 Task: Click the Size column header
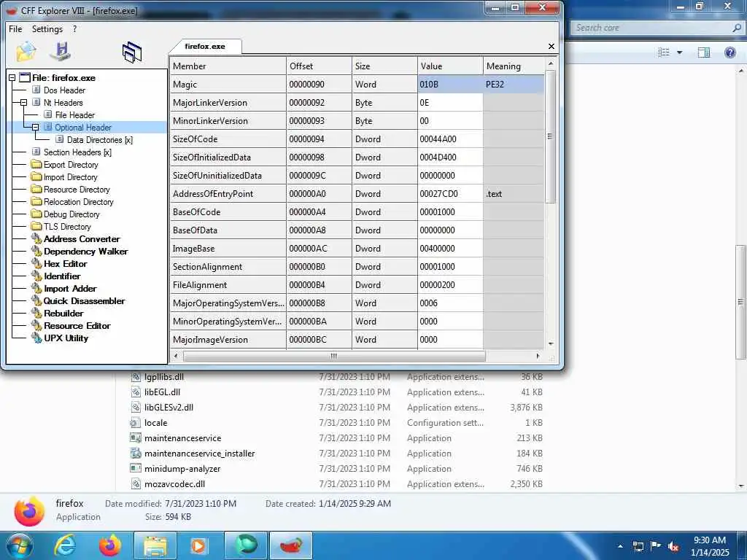coord(384,66)
